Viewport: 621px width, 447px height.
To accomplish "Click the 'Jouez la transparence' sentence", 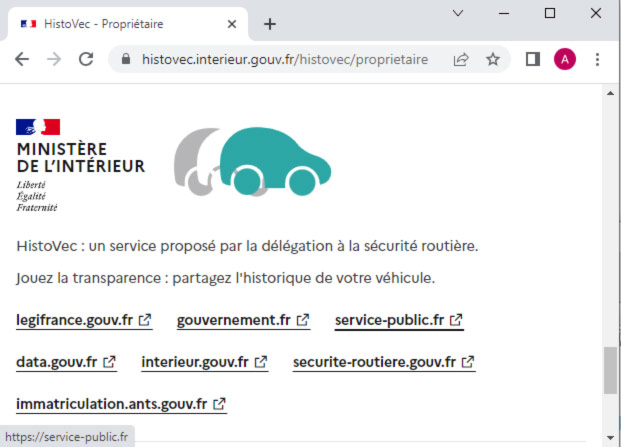I will click(x=226, y=278).
